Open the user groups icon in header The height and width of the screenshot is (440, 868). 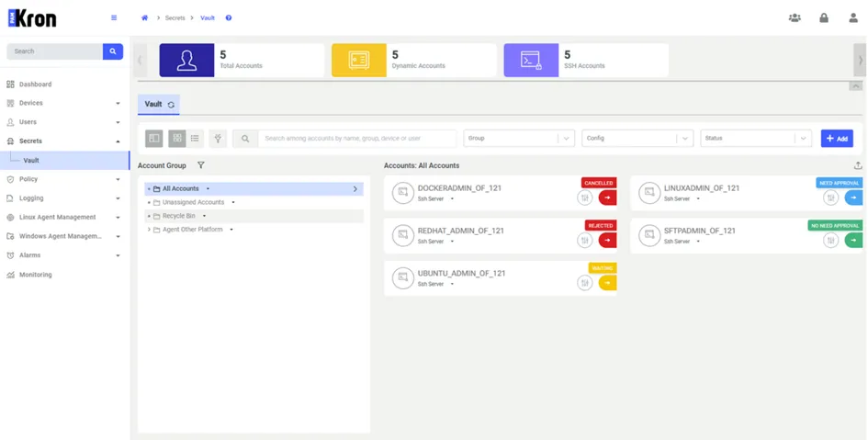click(795, 17)
